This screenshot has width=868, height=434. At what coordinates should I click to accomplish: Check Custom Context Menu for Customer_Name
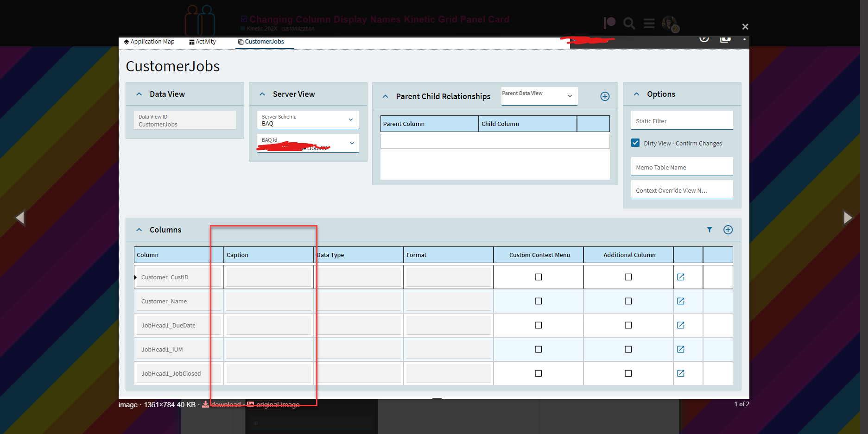pos(539,301)
